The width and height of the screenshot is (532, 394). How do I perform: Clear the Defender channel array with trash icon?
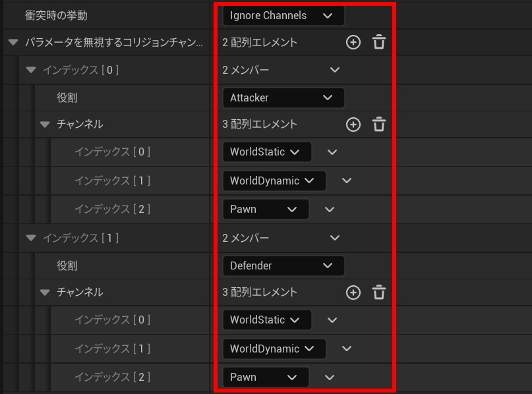[378, 292]
